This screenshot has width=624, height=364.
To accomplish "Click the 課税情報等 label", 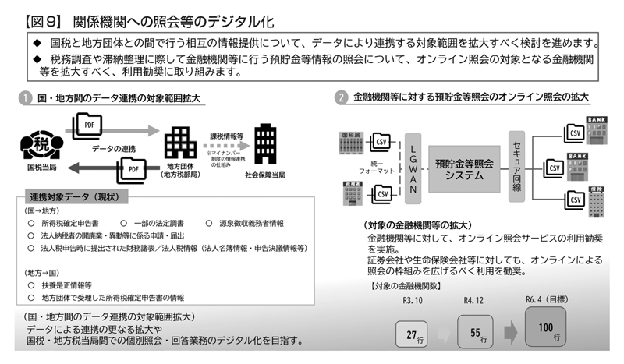I will pyautogui.click(x=227, y=136).
